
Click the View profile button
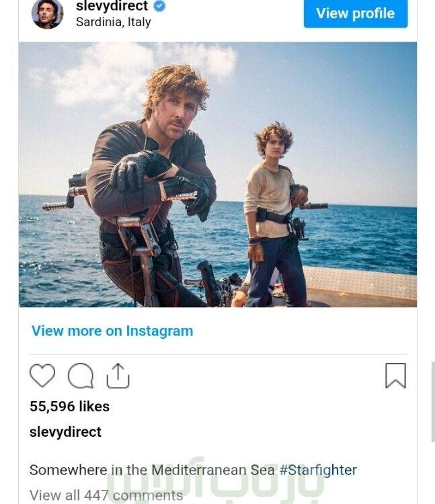(x=356, y=13)
